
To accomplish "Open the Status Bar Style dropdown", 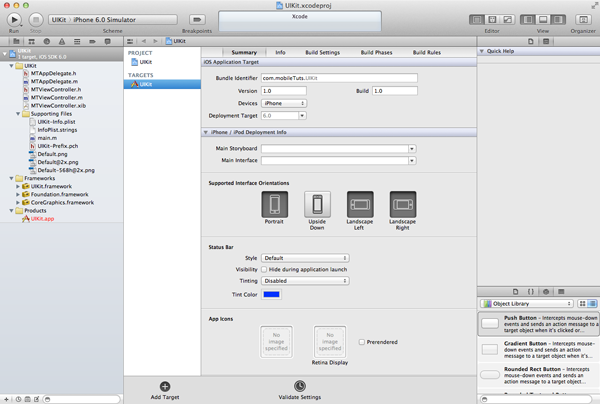I will pyautogui.click(x=305, y=258).
